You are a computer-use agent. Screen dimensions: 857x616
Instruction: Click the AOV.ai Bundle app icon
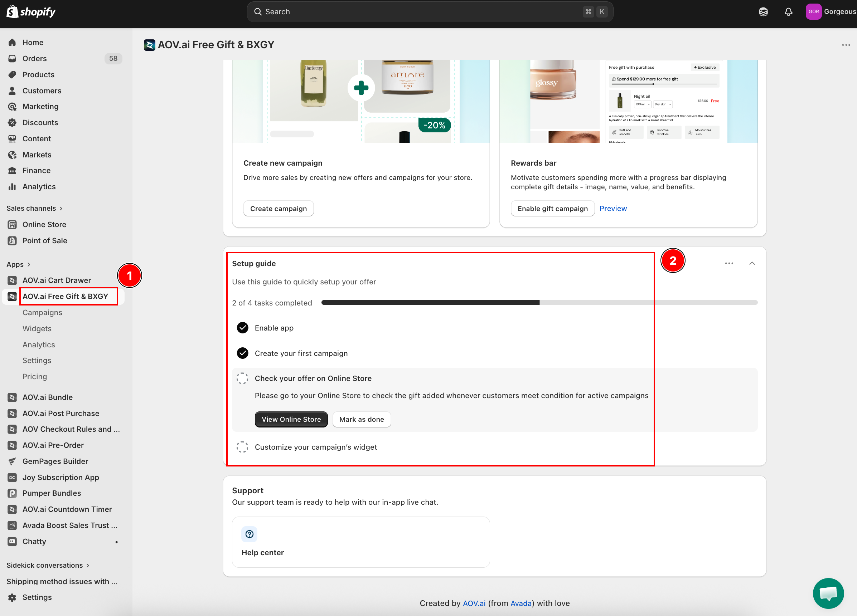[12, 397]
